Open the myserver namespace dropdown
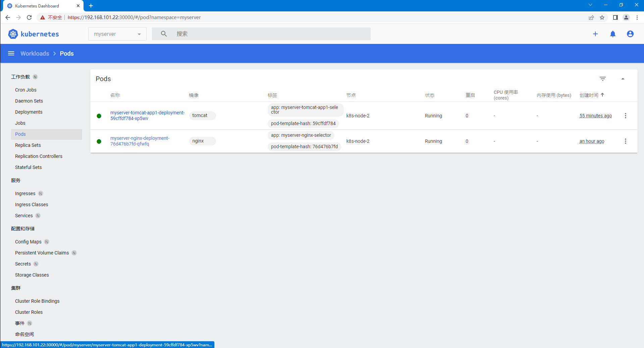 coord(117,34)
